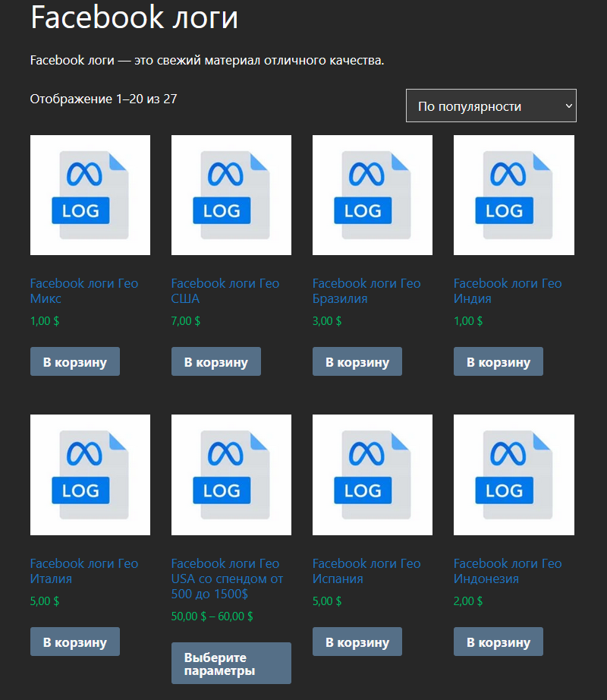Click the '5,00 $' price under Гео Италия
This screenshot has height=700, width=607.
(45, 601)
